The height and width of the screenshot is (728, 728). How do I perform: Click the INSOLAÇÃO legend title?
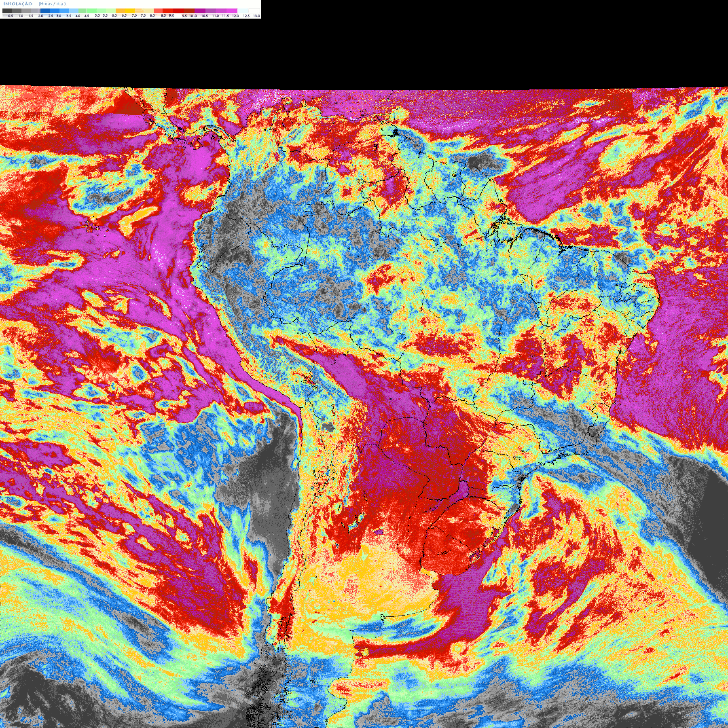pos(18,4)
